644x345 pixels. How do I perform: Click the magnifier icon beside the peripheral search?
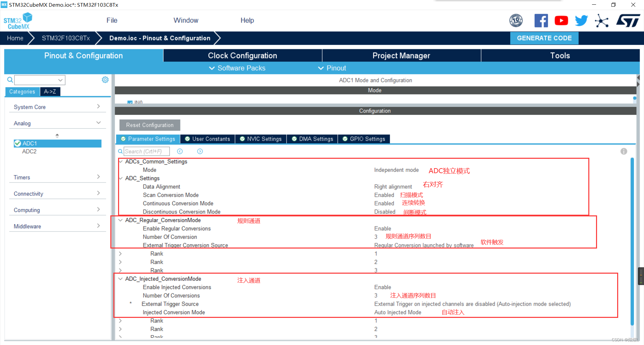tap(10, 80)
